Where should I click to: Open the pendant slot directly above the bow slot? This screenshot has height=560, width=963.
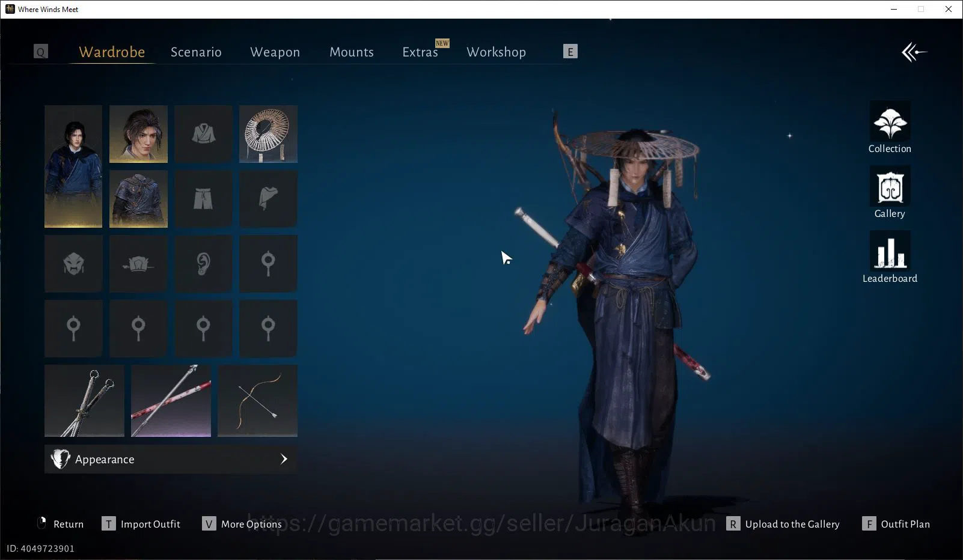click(268, 329)
